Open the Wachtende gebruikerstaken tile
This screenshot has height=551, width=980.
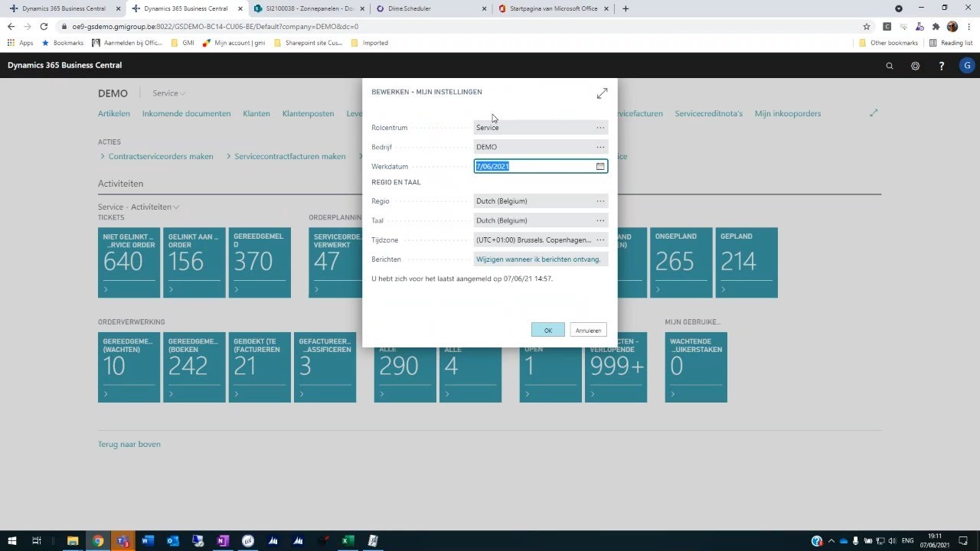pyautogui.click(x=696, y=367)
